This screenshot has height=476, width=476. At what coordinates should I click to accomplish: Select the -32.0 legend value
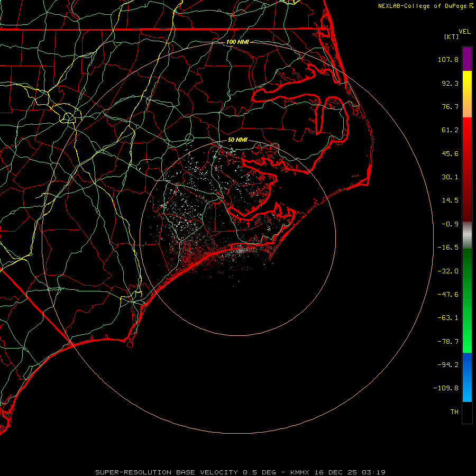(x=448, y=271)
